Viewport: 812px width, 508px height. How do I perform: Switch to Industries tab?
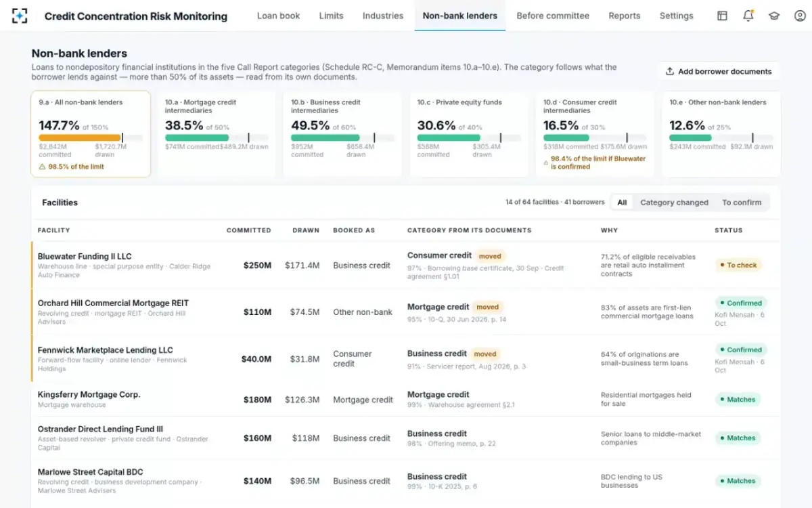383,16
